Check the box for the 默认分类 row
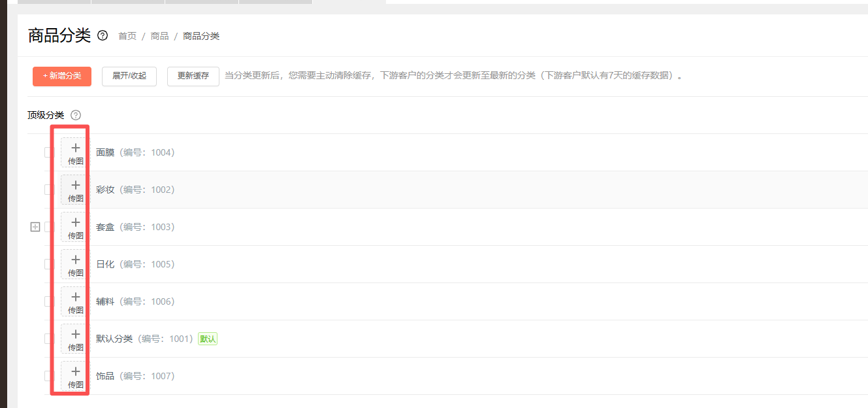The width and height of the screenshot is (868, 408). 48,339
